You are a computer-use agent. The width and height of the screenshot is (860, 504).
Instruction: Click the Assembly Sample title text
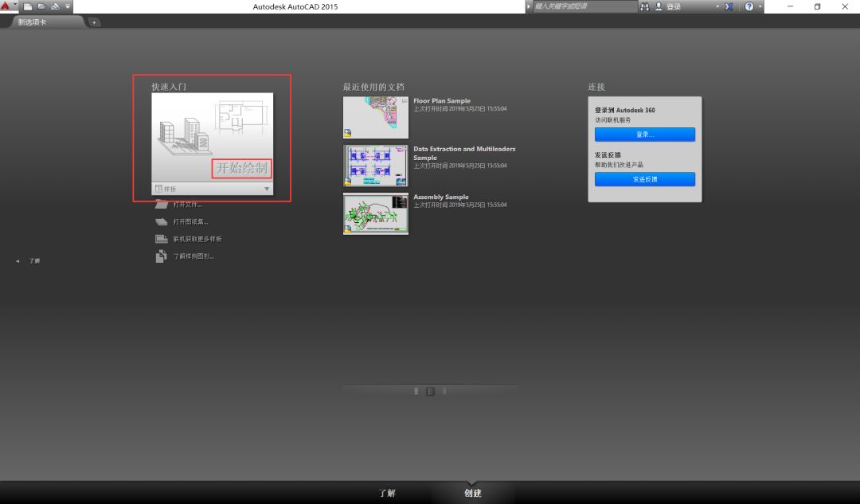pos(441,197)
